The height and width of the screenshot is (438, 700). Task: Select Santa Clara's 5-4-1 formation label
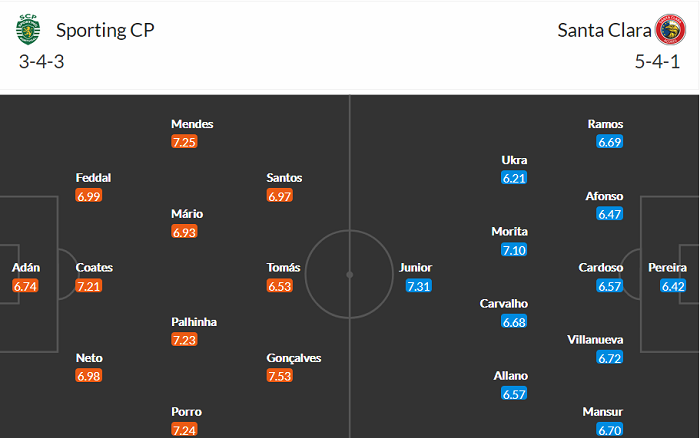(x=656, y=61)
